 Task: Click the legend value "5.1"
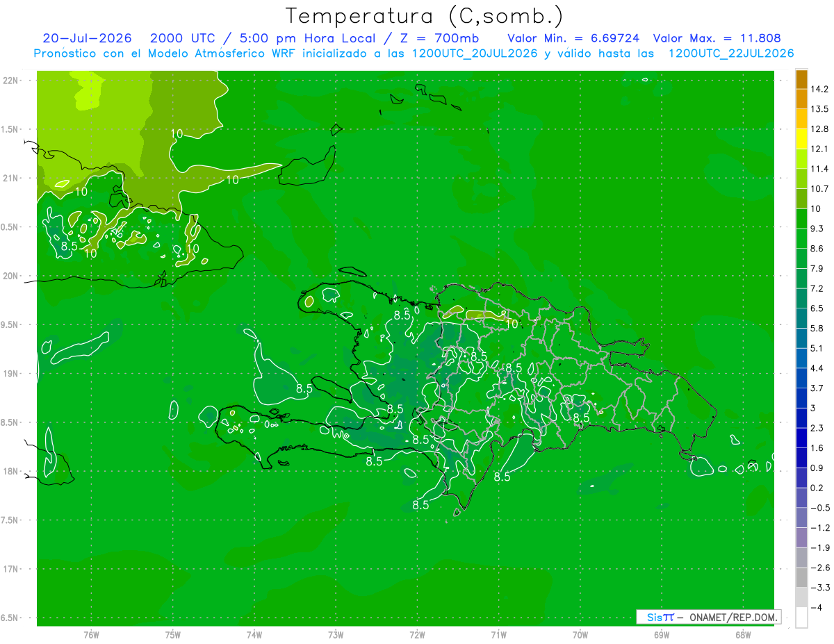click(x=817, y=348)
